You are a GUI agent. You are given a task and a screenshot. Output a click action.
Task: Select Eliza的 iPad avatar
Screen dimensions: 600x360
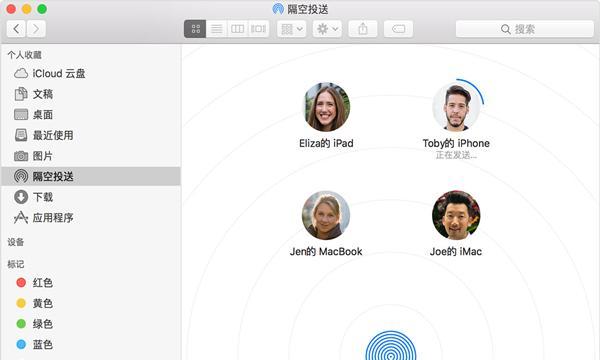[x=326, y=107]
